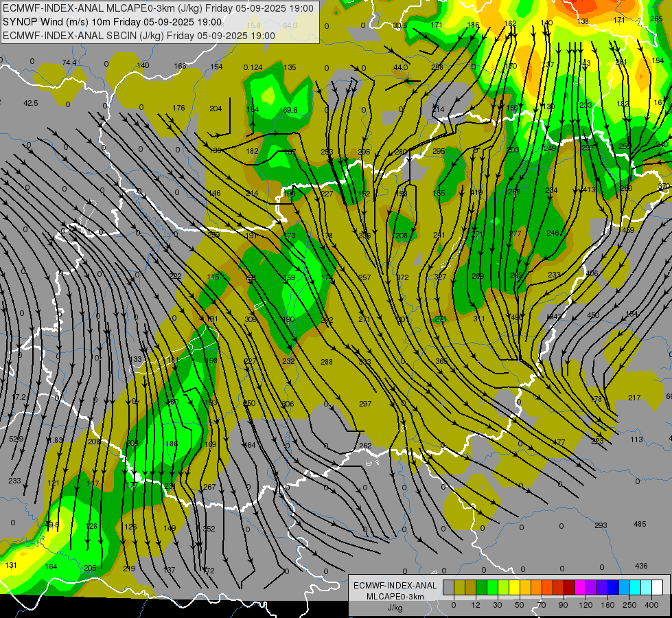Click the map value 262
Image resolution: width=672 pixels, height=618 pixels.
(365, 446)
